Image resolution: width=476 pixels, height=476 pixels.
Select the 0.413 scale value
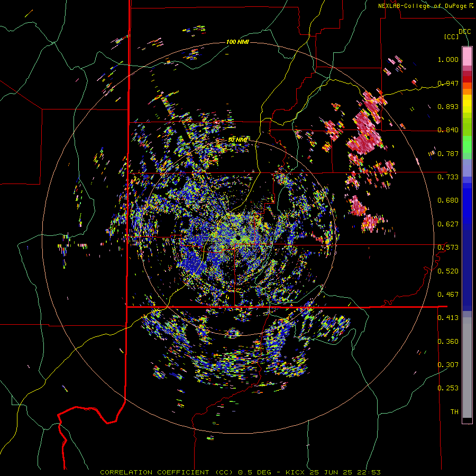pyautogui.click(x=448, y=318)
